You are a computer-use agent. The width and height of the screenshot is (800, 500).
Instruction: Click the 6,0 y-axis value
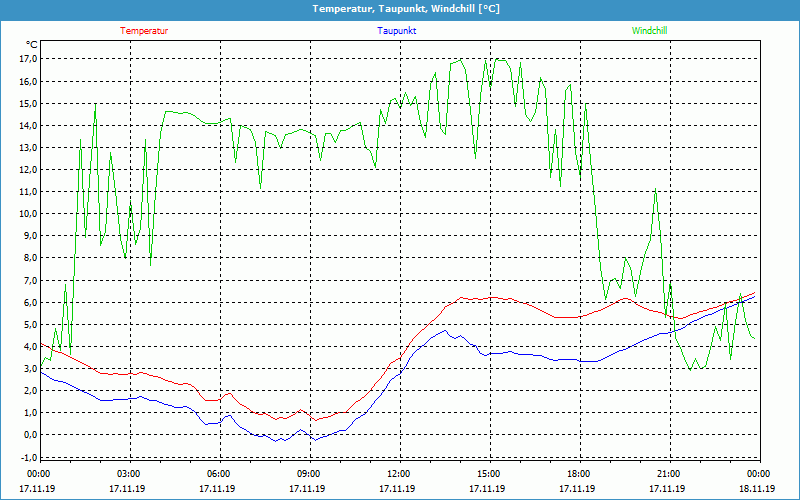(31, 302)
